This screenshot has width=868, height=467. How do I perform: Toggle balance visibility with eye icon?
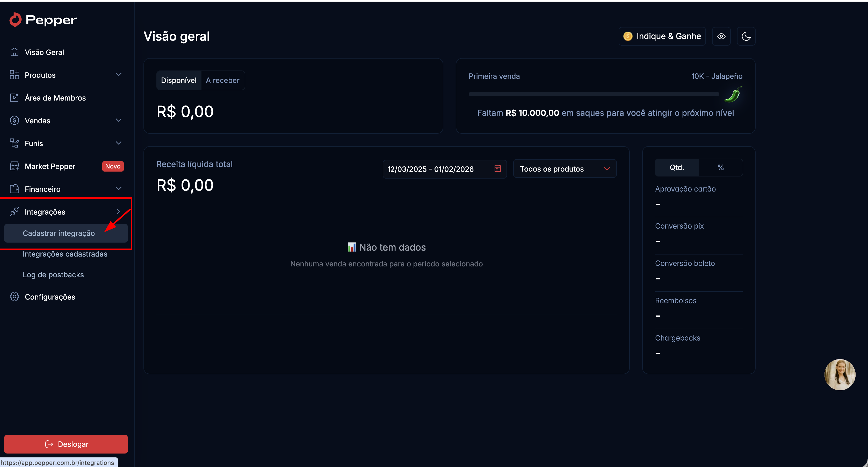pos(721,37)
